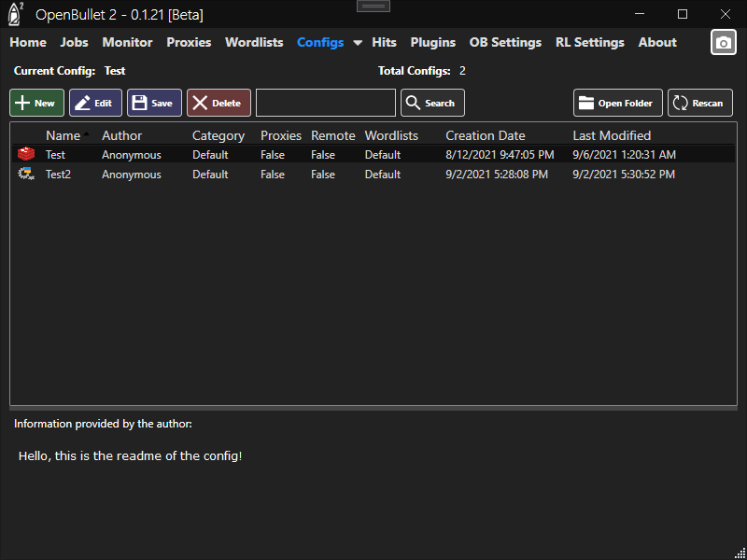Image resolution: width=747 pixels, height=560 pixels.
Task: Open the Plugins page
Action: [x=433, y=42]
